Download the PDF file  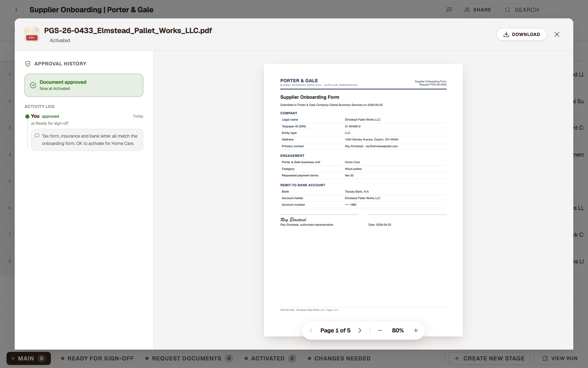click(x=521, y=34)
